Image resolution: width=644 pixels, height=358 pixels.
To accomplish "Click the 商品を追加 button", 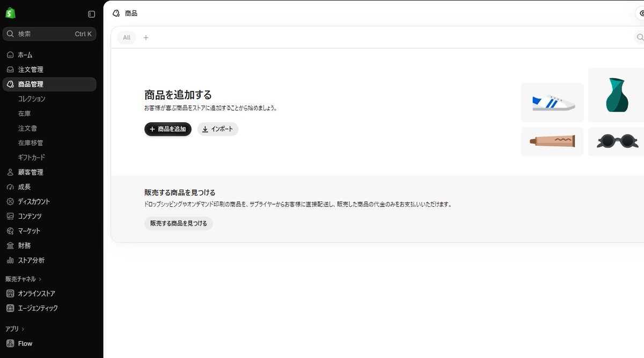I will [x=168, y=129].
